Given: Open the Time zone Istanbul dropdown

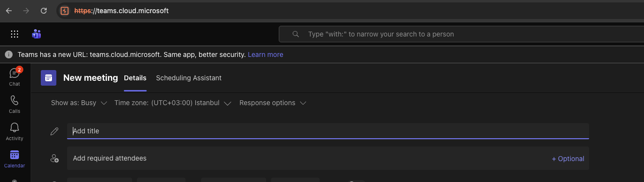Looking at the screenshot, I should 173,103.
